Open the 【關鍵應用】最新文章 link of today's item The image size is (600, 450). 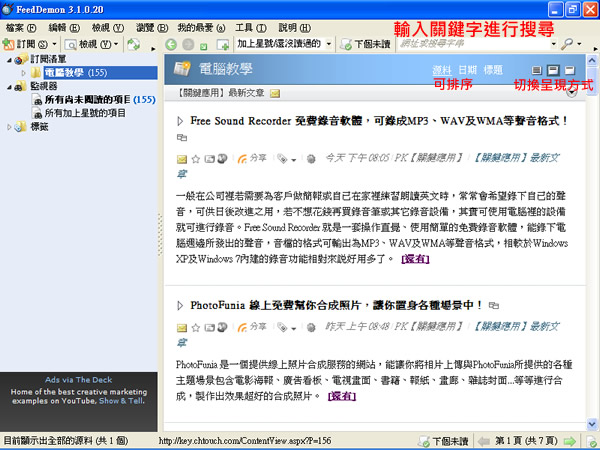(x=517, y=157)
